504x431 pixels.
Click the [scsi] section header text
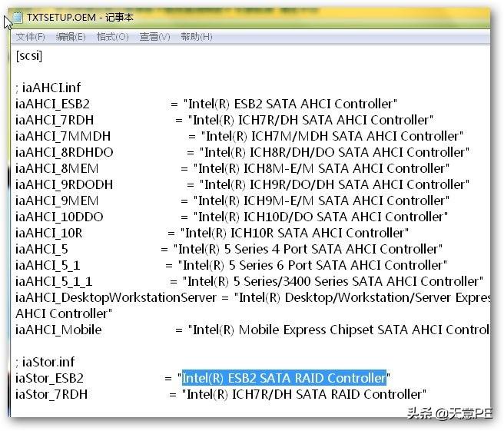29,56
